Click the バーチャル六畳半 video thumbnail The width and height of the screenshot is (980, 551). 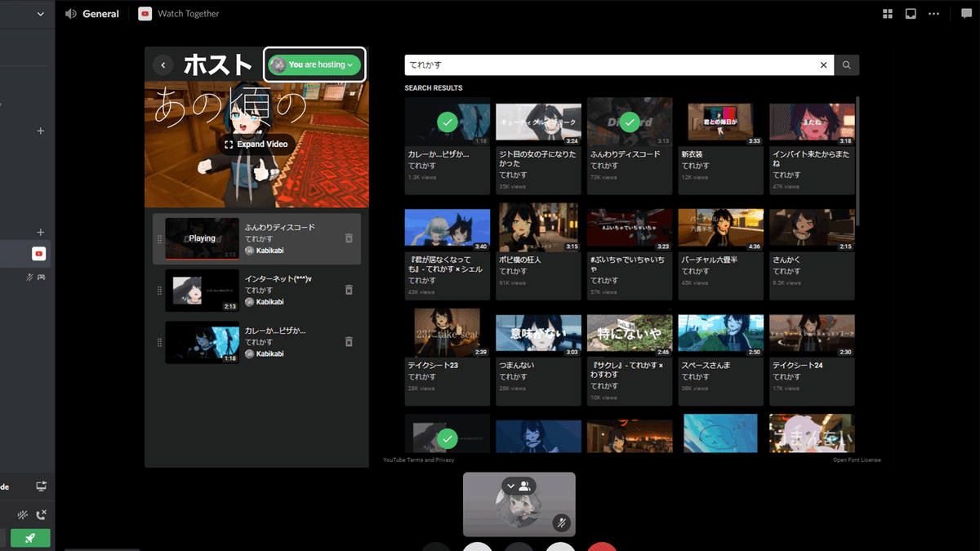pyautogui.click(x=720, y=228)
